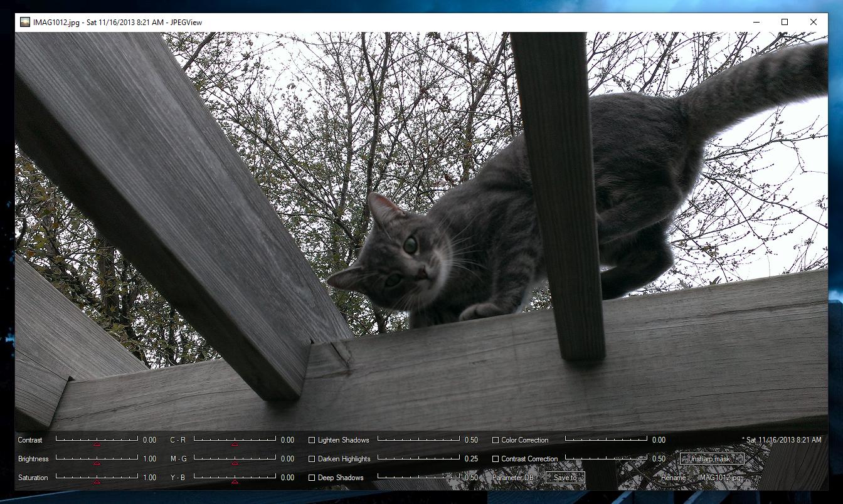Click the IMAG1012.jpg rename field
The width and height of the screenshot is (843, 504).
(719, 478)
